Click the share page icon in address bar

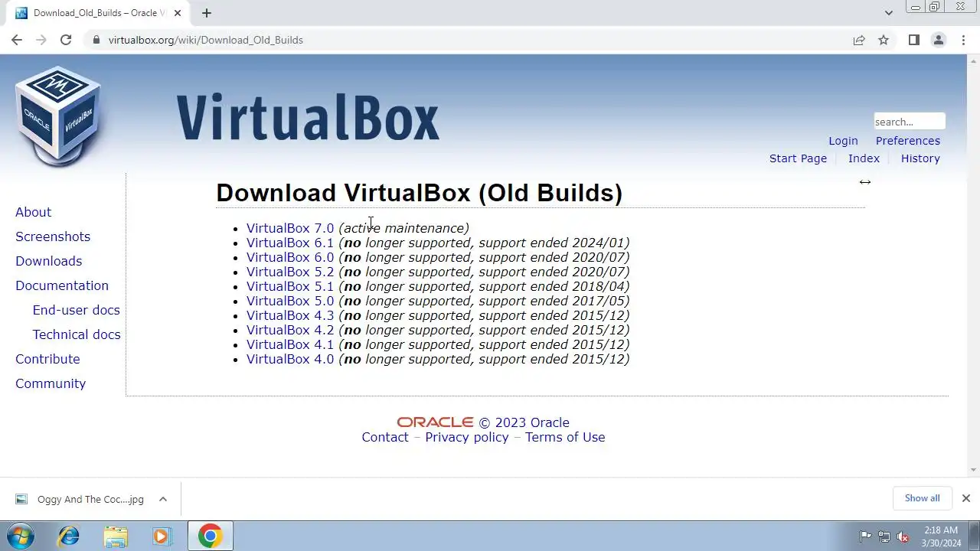click(859, 40)
